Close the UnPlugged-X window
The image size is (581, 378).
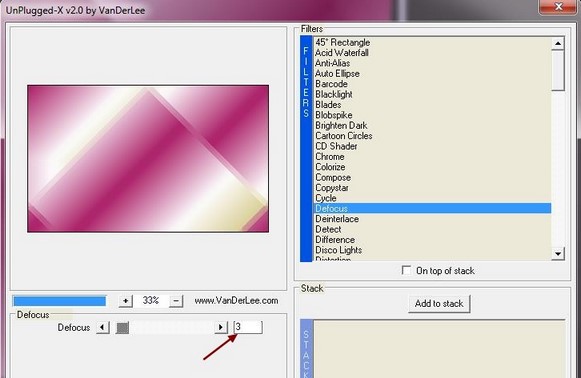pos(558,6)
